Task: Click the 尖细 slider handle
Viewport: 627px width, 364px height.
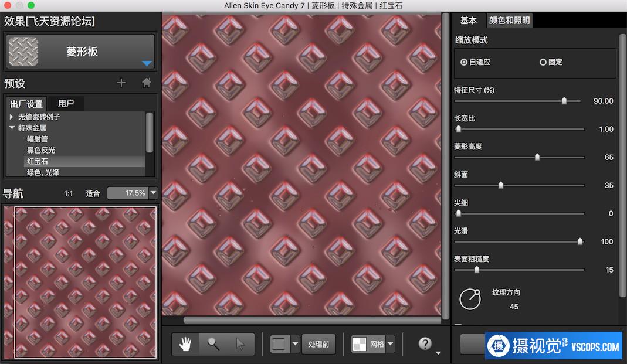Action: [459, 213]
